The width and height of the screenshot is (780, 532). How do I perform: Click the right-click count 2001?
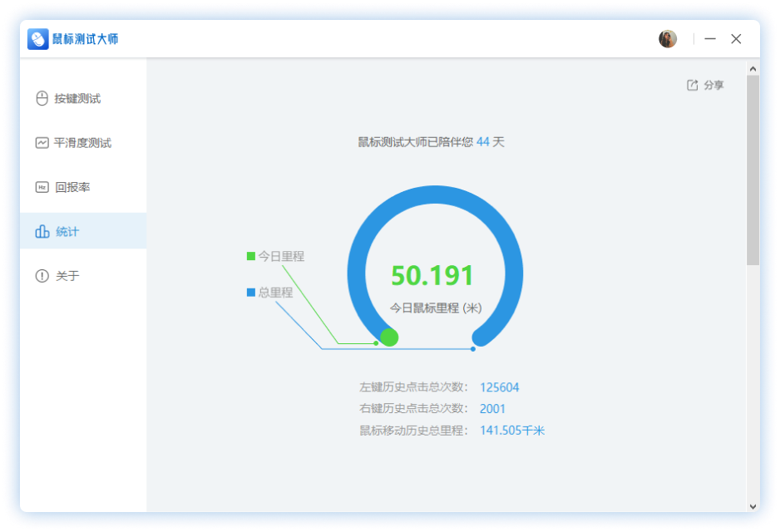(x=492, y=409)
